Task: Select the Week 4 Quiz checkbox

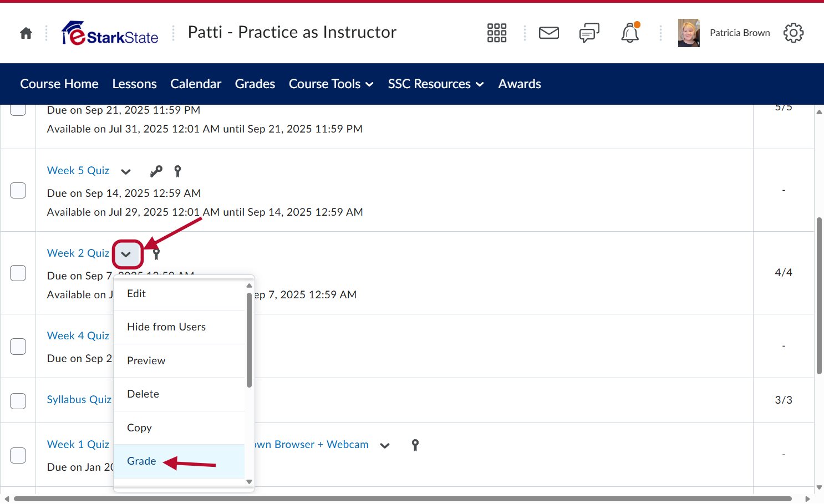Action: click(18, 346)
